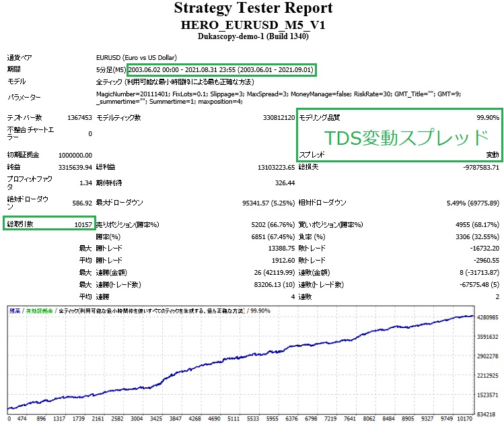Click consecutive profit value '83206.13 (10)'
Viewport: 504px width, 423px height.
274,285
